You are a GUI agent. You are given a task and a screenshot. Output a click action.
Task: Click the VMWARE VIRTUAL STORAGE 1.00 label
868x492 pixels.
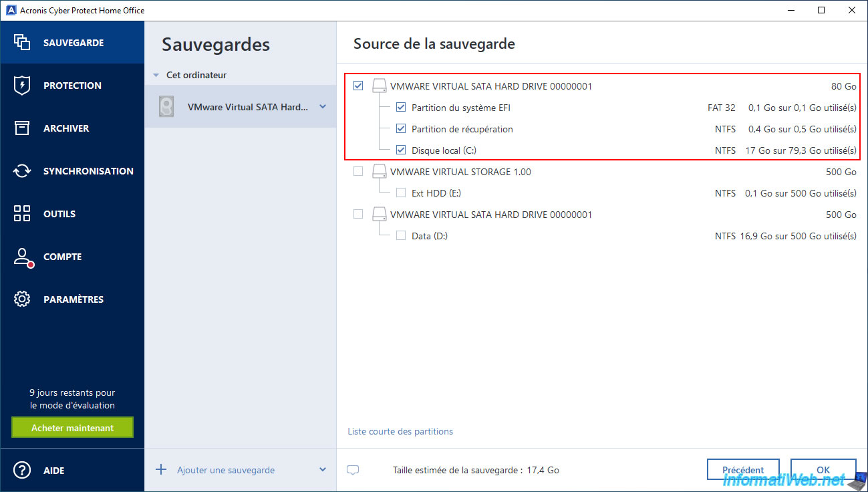click(x=460, y=172)
